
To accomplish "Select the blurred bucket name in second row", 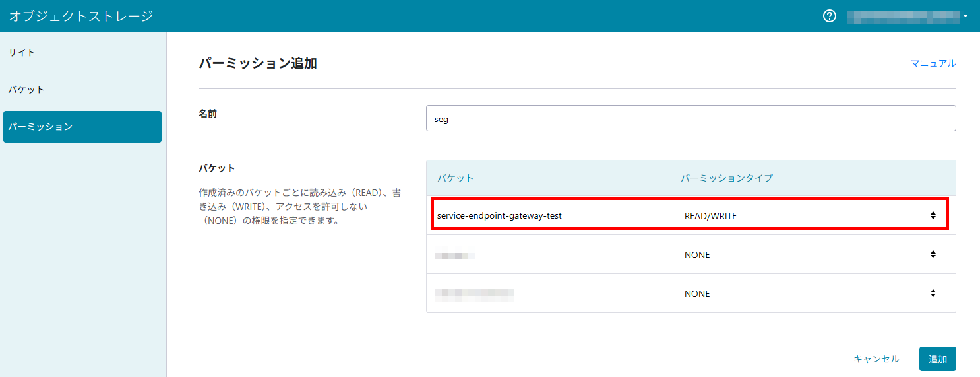I will point(455,255).
